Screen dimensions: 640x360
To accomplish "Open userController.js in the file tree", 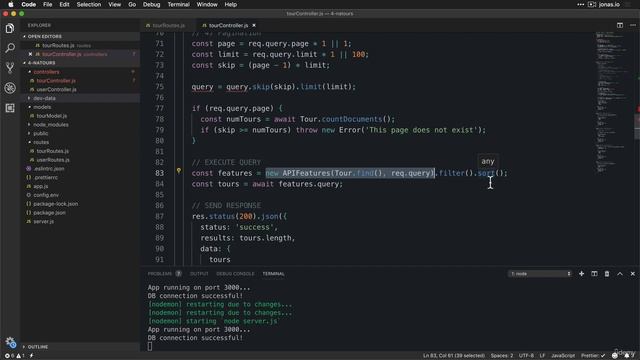I will coord(56,89).
